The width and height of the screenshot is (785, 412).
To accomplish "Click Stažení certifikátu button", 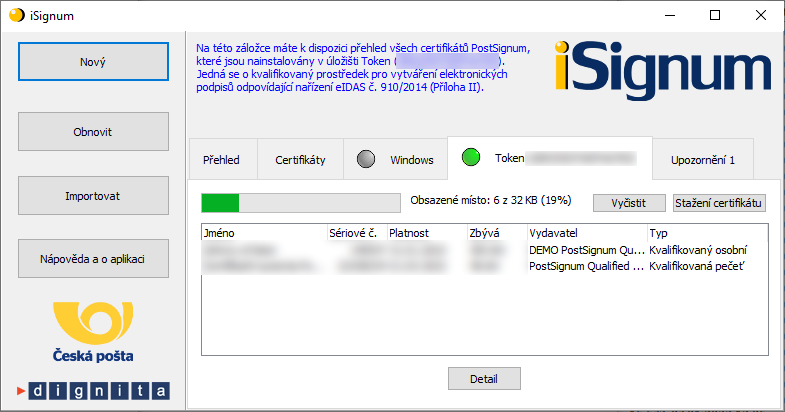I will point(719,203).
